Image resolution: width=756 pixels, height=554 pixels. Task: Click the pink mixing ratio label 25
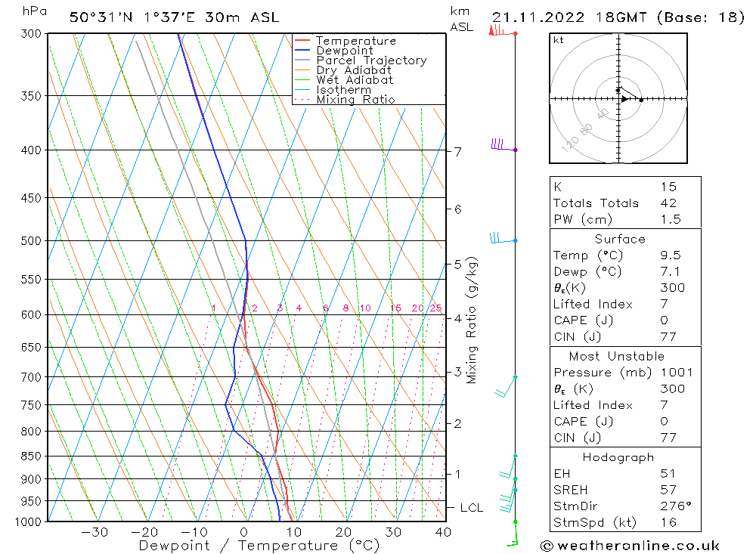(436, 308)
